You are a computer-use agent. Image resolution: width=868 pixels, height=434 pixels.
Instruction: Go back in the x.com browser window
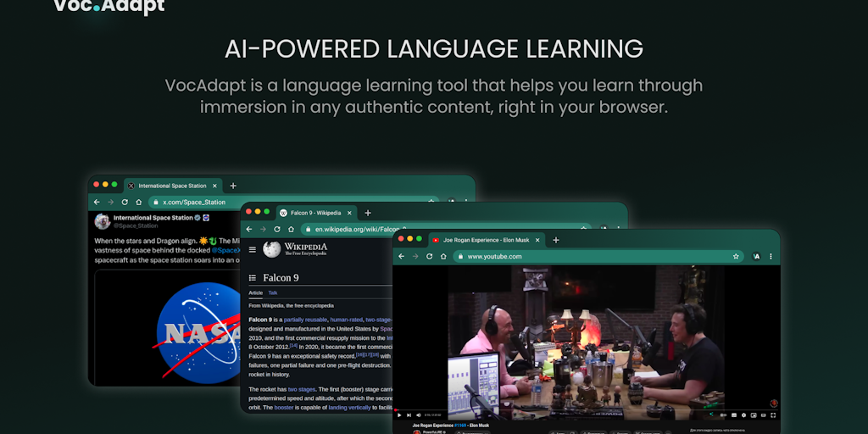[97, 202]
